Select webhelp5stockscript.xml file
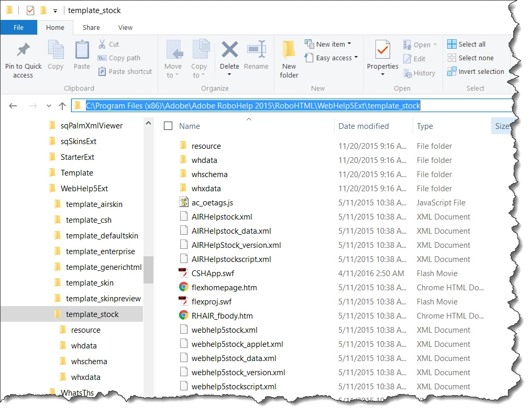 (234, 387)
